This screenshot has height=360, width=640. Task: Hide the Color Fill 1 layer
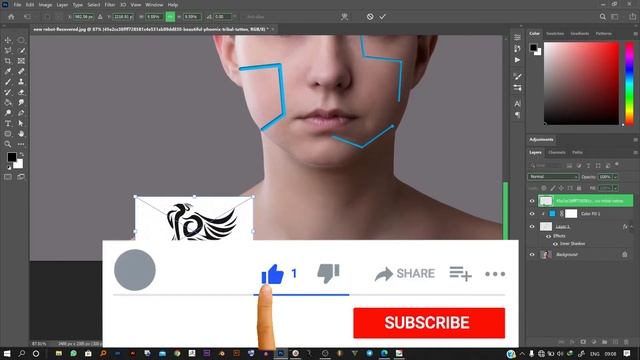532,214
